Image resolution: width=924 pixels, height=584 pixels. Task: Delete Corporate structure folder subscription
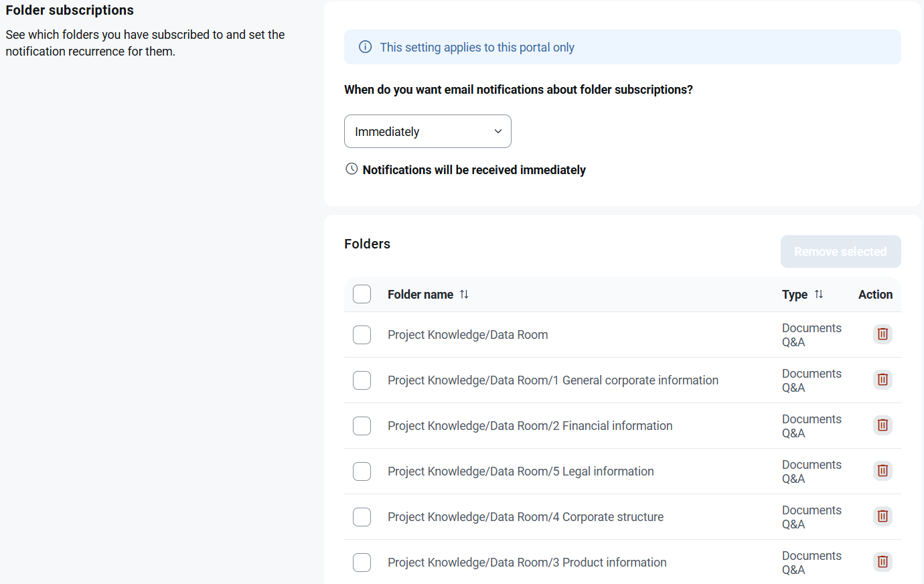[882, 516]
